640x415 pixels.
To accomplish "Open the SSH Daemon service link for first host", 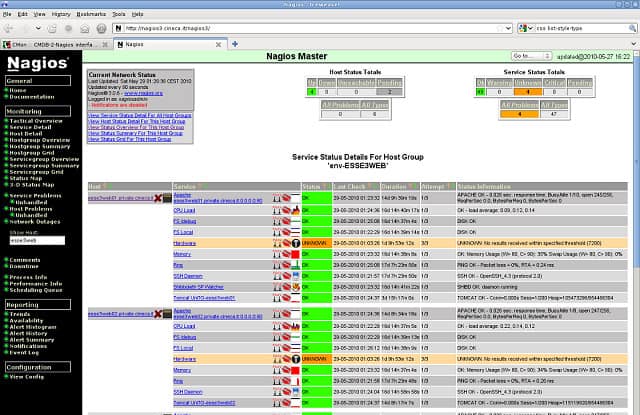I will 188,276.
